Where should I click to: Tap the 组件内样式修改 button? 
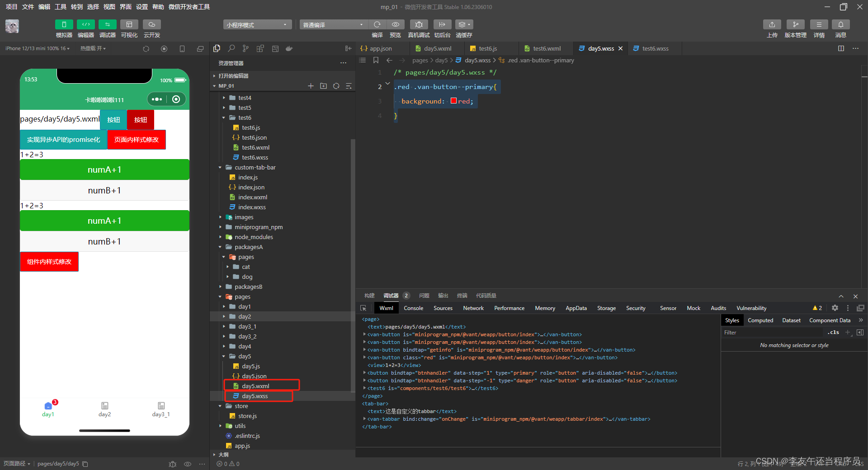(x=49, y=262)
